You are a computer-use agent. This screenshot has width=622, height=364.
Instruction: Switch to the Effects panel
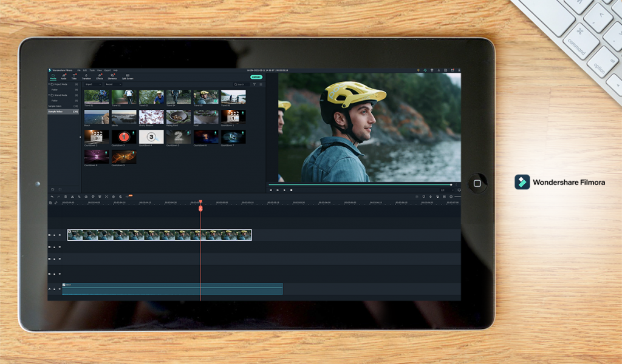(99, 77)
